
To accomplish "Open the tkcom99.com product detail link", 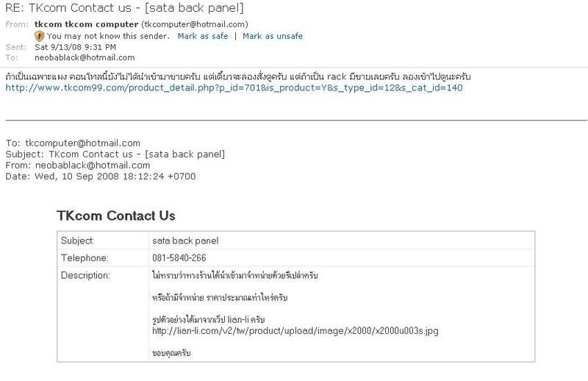I will pyautogui.click(x=234, y=88).
